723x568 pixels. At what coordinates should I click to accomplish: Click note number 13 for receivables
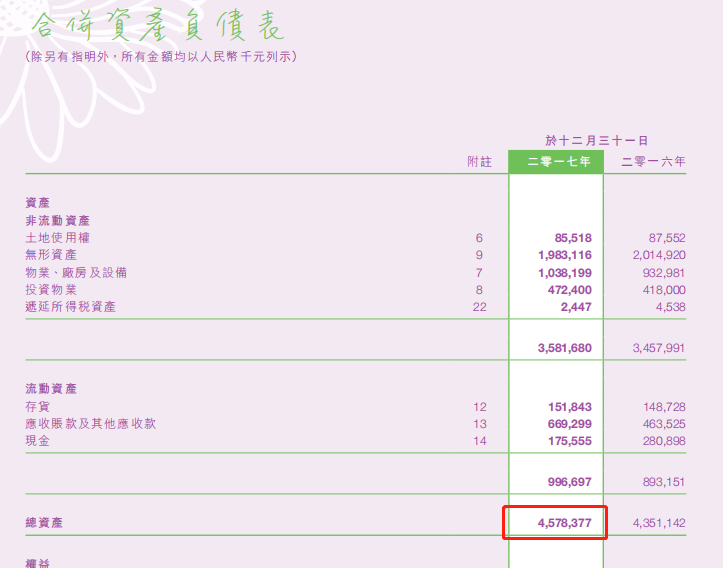click(479, 424)
